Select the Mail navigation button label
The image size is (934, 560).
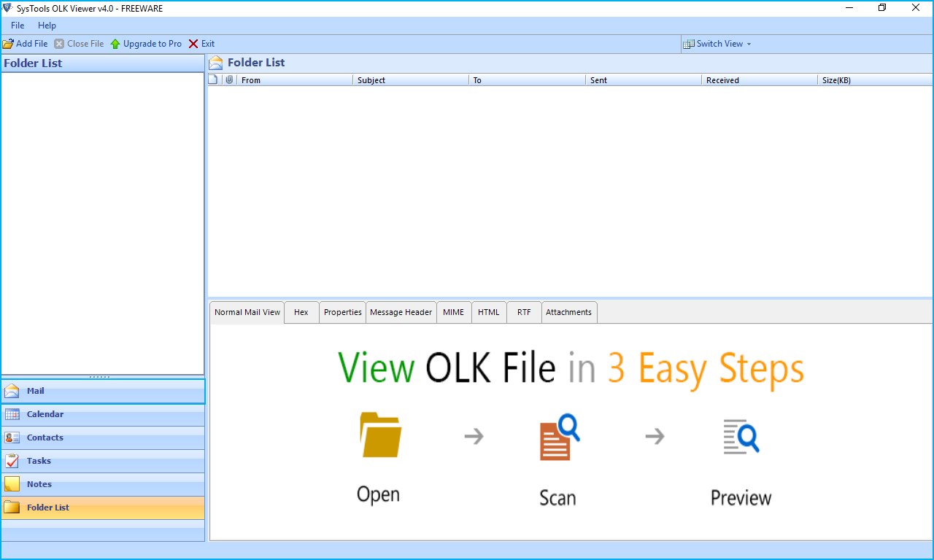click(x=36, y=391)
